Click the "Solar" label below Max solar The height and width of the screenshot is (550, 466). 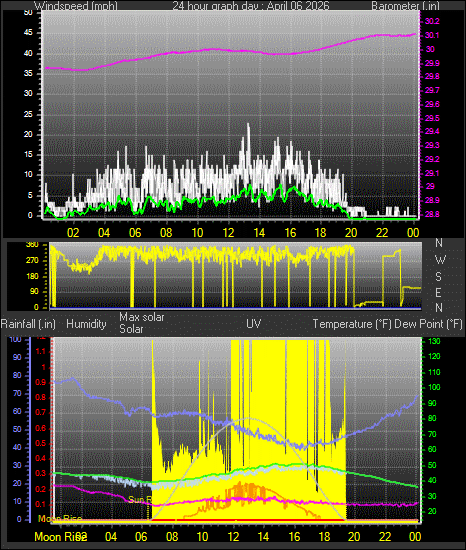tap(131, 329)
